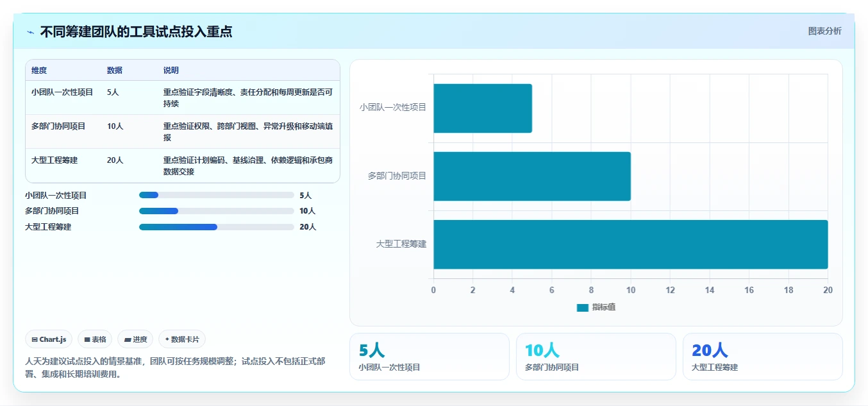Click the 指标值 legend label

[604, 308]
